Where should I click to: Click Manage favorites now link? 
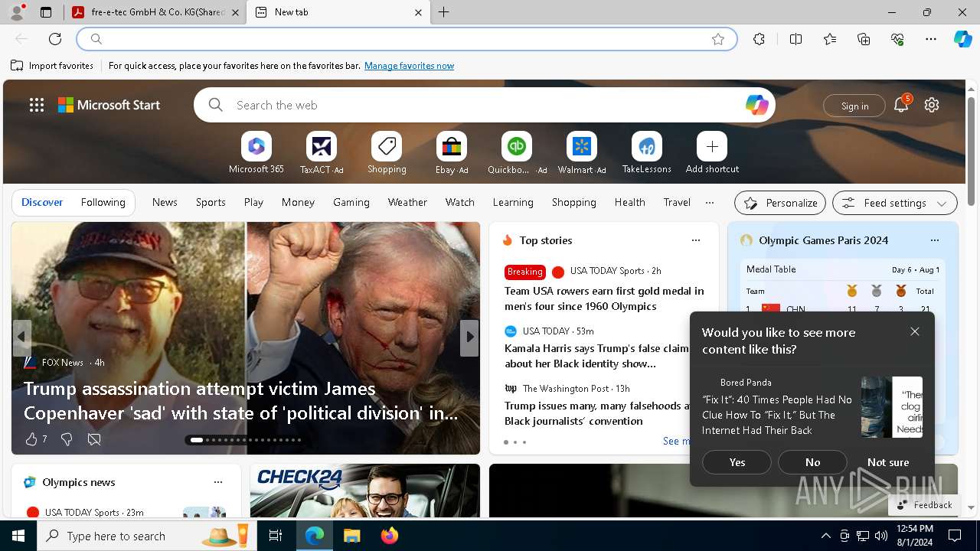click(409, 66)
